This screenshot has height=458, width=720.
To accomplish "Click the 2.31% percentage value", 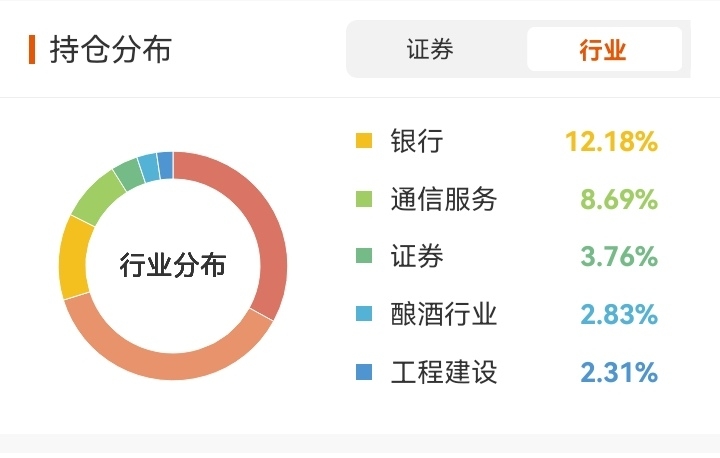I will 618,373.
